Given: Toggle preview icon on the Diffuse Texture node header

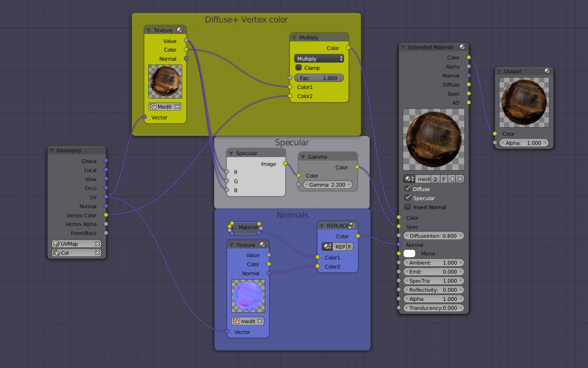Looking at the screenshot, I should pos(180,30).
